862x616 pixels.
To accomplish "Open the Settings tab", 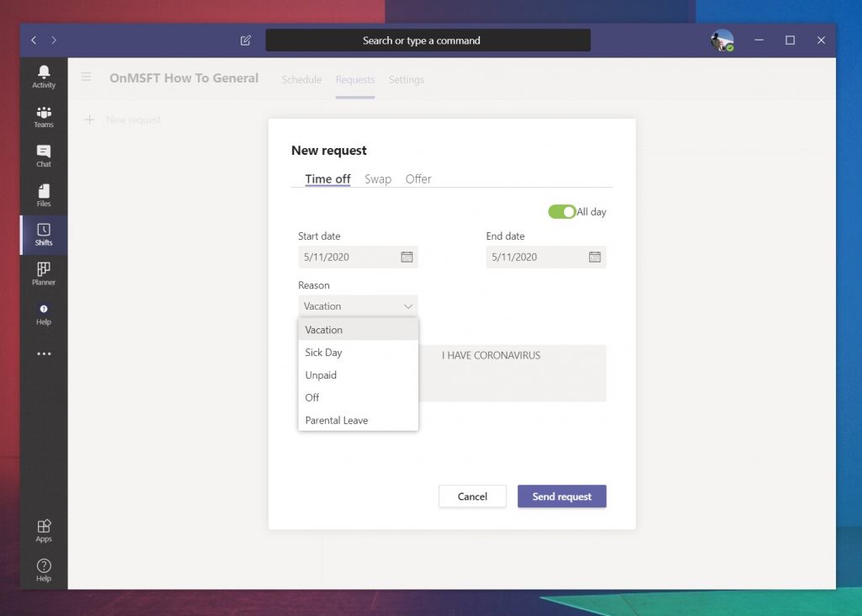I will pyautogui.click(x=407, y=80).
